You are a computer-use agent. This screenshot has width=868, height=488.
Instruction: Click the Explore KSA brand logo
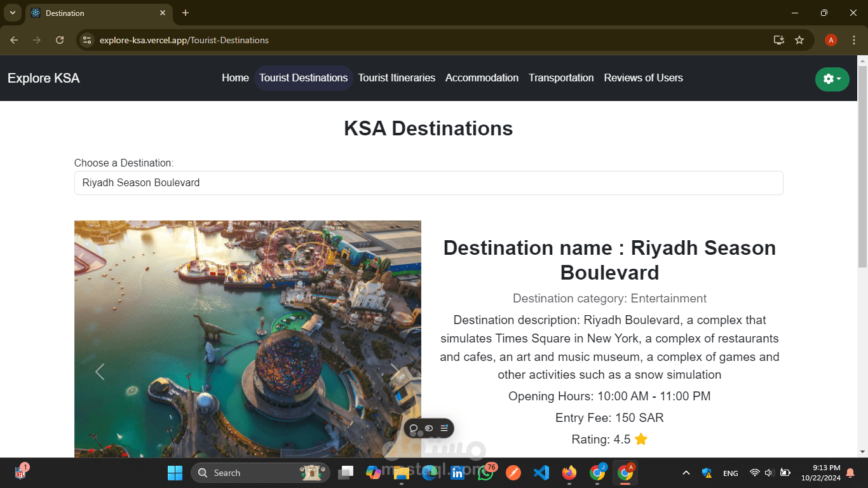point(44,78)
